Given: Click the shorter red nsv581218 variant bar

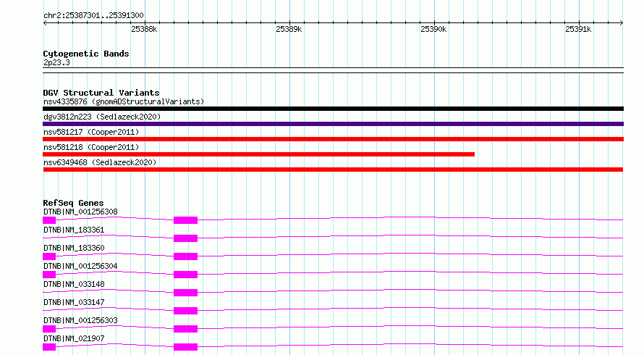Looking at the screenshot, I should (x=259, y=154).
